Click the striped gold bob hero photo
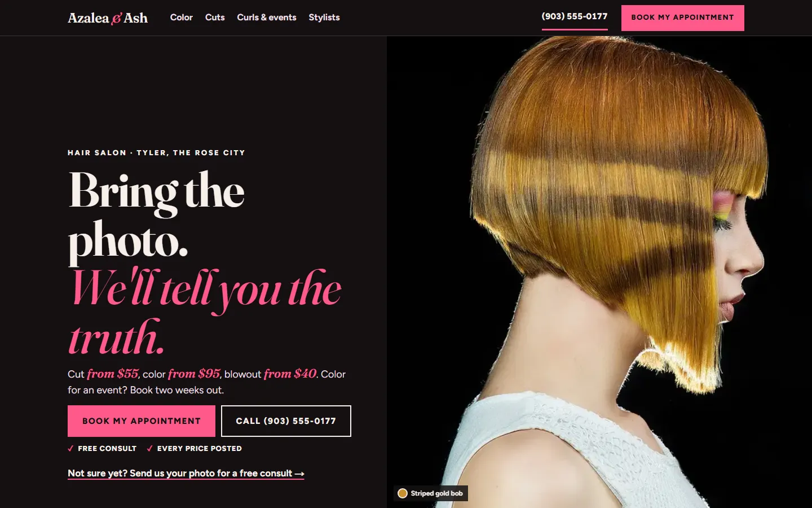812x508 pixels. (599, 272)
